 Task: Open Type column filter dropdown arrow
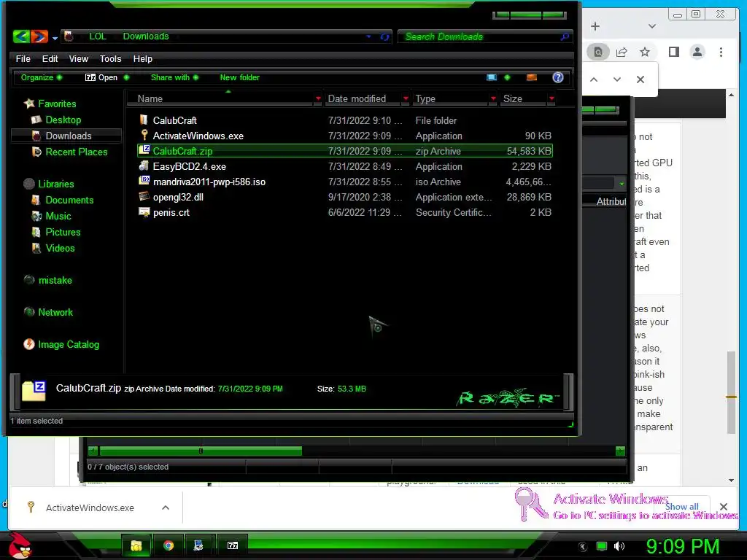point(494,98)
